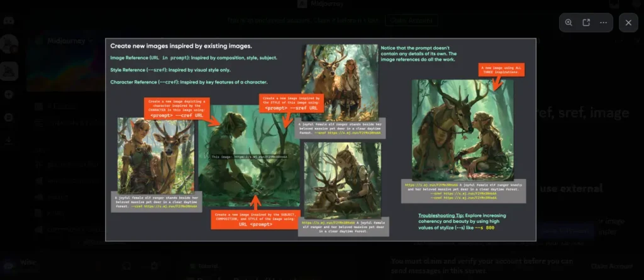
Task: Select the round avatar below Discord logo
Action: point(9,44)
